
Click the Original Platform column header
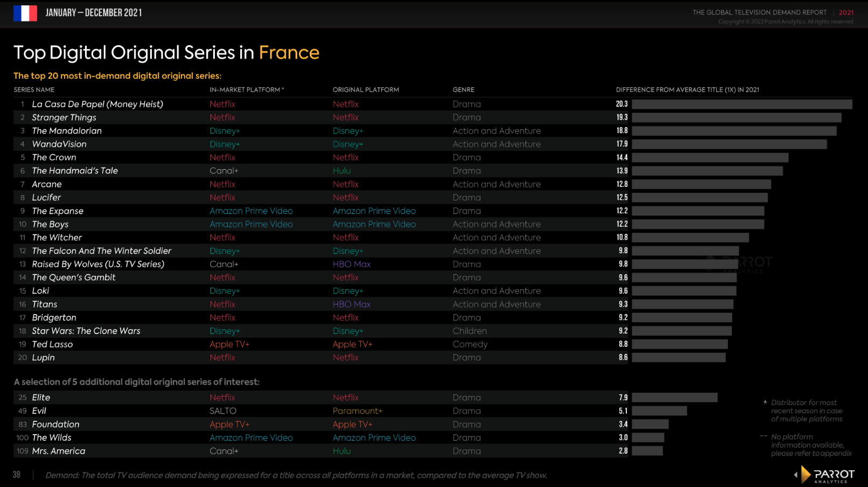point(366,90)
